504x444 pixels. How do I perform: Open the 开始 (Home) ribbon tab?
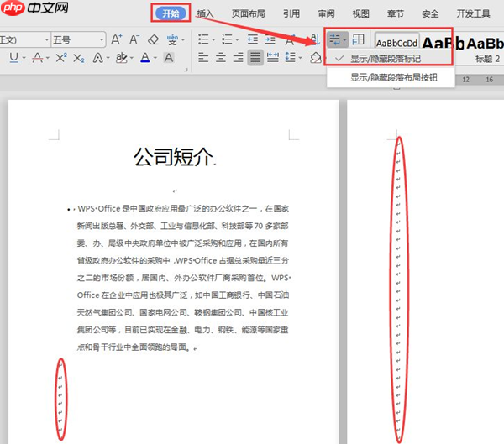coord(171,13)
